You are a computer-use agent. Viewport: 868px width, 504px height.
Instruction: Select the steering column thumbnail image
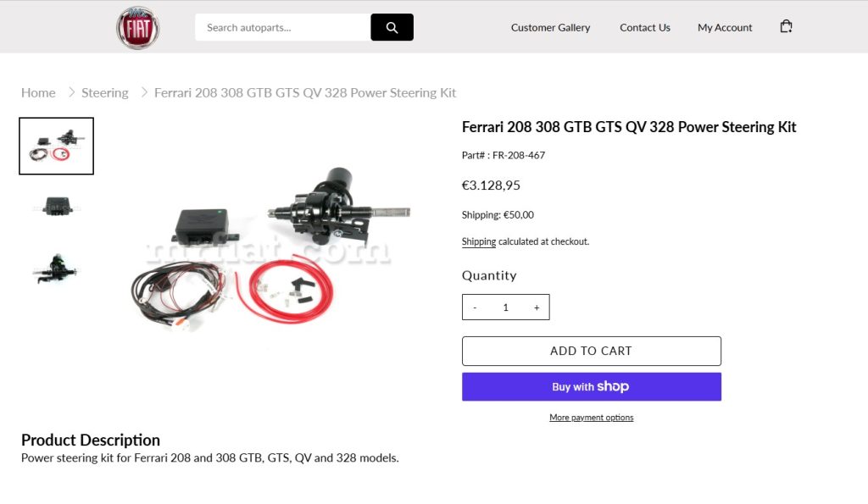[56, 268]
